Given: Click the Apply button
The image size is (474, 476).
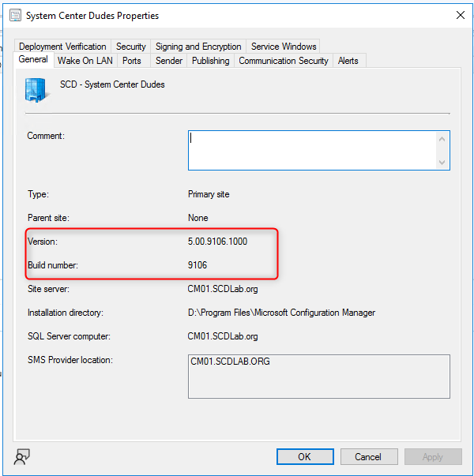Looking at the screenshot, I should [x=433, y=456].
